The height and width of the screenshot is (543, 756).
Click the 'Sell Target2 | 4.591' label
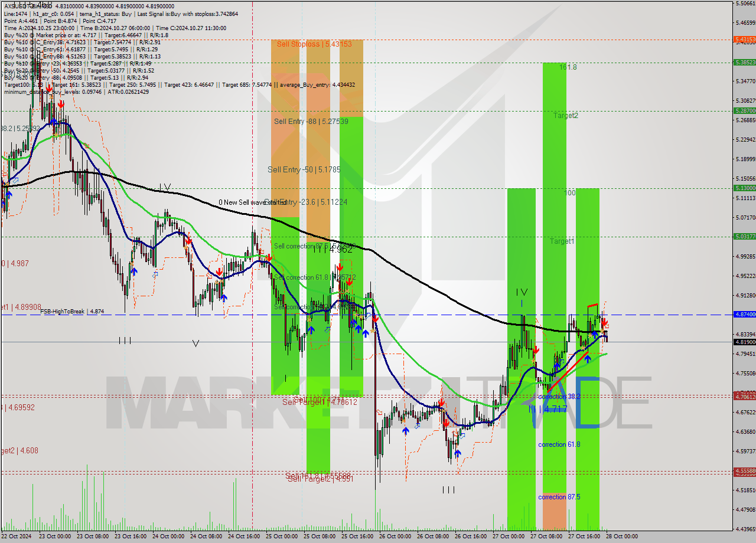320,479
